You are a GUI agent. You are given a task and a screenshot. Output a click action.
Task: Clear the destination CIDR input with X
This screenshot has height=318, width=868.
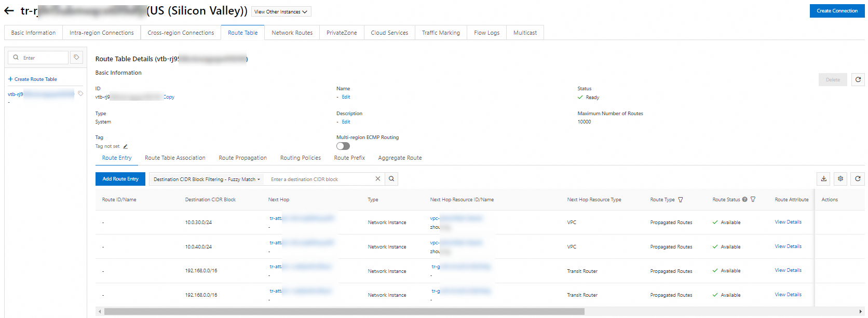coord(378,179)
